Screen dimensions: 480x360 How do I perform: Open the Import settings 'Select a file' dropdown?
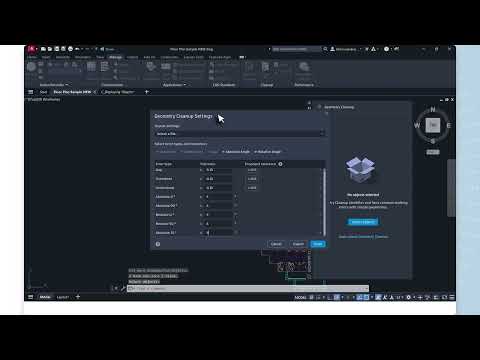[240, 134]
